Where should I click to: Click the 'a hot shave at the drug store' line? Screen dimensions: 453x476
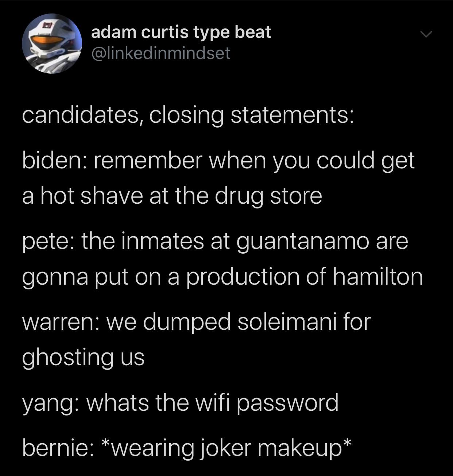click(x=172, y=196)
